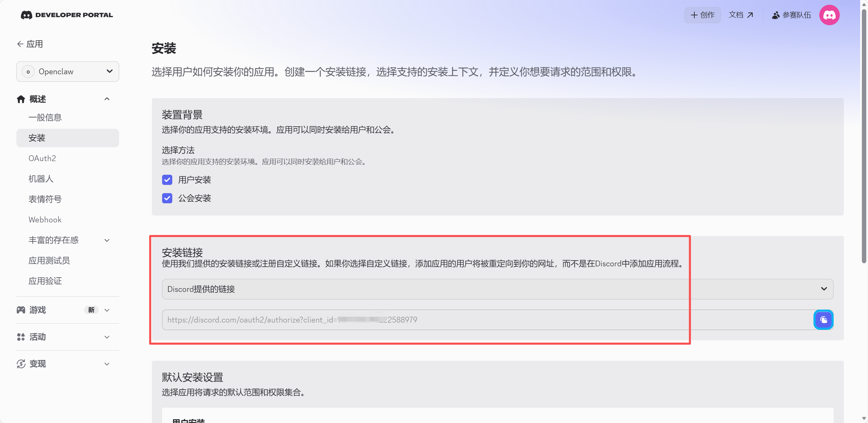Copy the install link with copy icon
The height and width of the screenshot is (423, 868).
coord(823,319)
